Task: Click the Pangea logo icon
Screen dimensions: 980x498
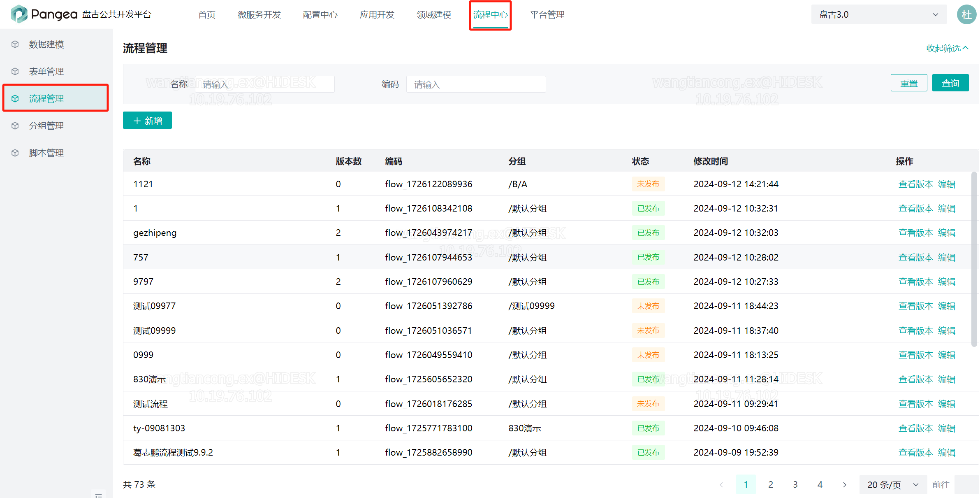Action: point(19,14)
